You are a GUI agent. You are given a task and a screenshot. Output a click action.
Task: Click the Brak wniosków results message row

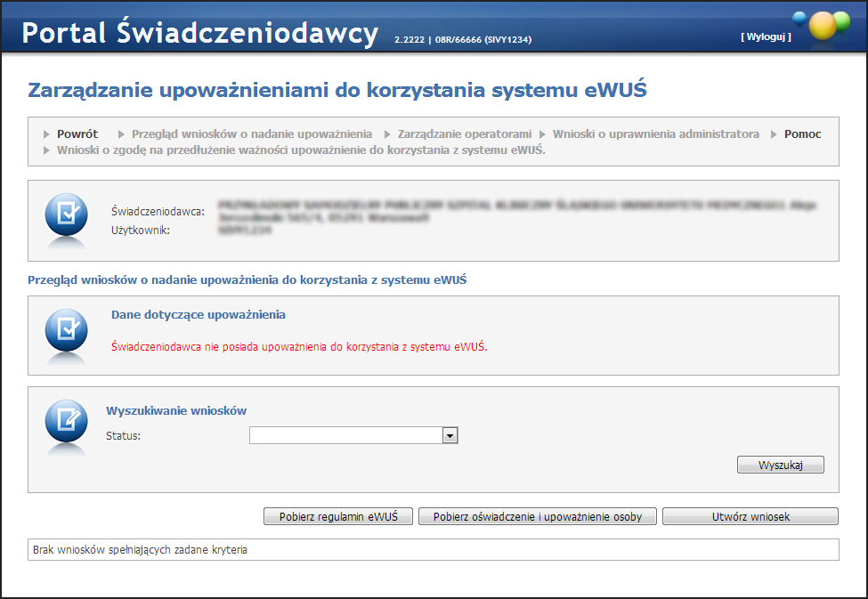point(434,550)
